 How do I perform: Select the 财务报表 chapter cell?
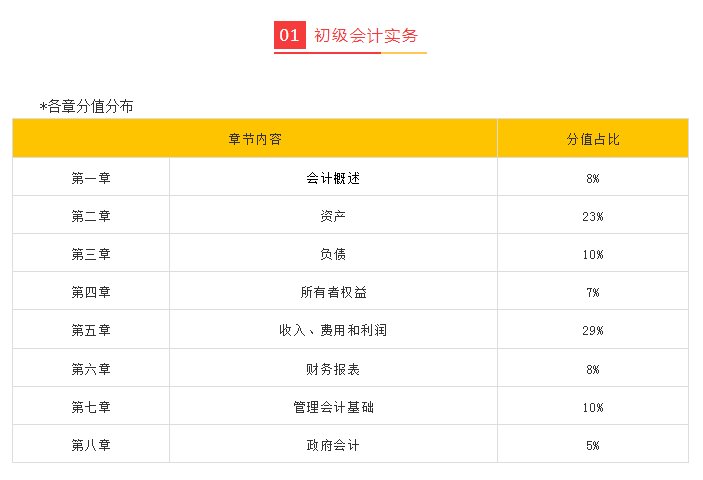pyautogui.click(x=333, y=369)
